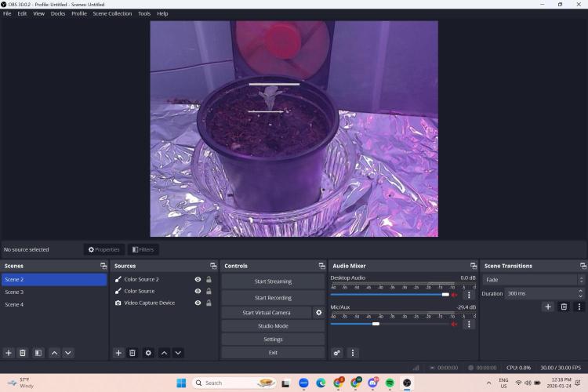Delete the scene transition with trash icon
The image size is (588, 392).
pos(564,307)
